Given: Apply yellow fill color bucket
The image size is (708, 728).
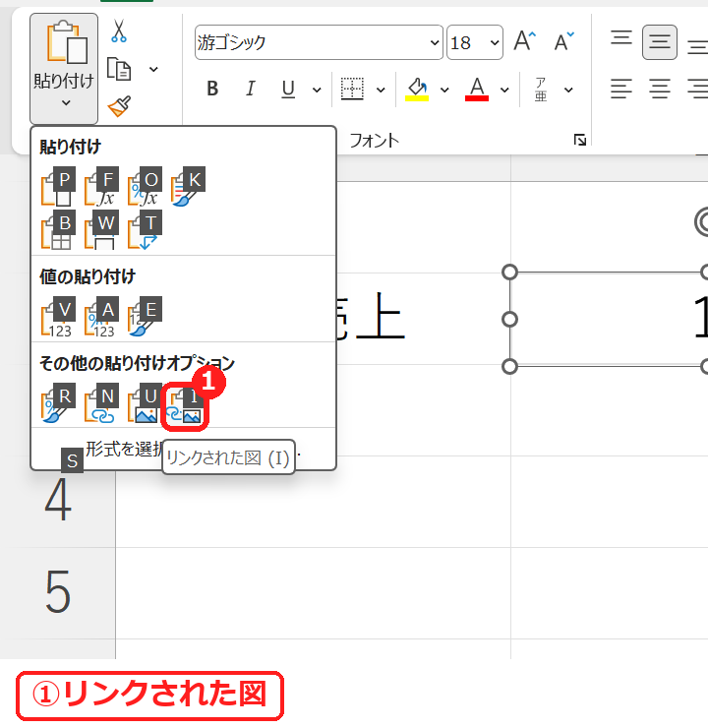Looking at the screenshot, I should 417,89.
